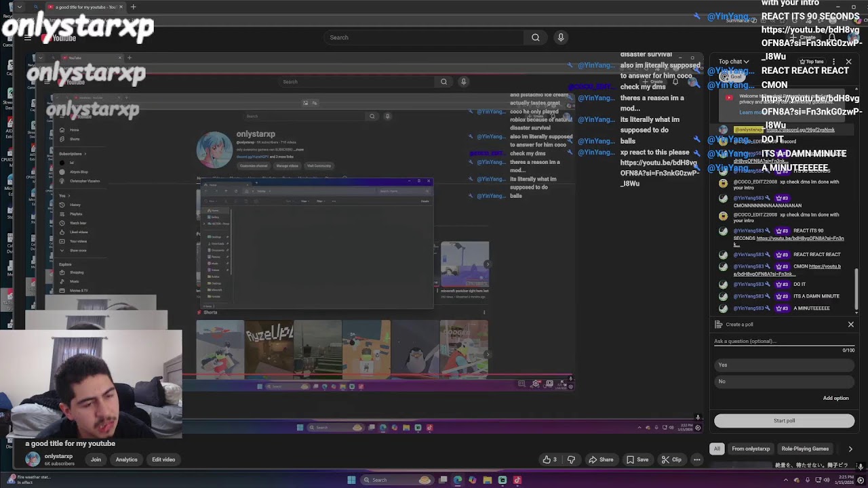The width and height of the screenshot is (868, 488).
Task: Click the search magnifier icon in YouTube header
Action: [x=536, y=38]
